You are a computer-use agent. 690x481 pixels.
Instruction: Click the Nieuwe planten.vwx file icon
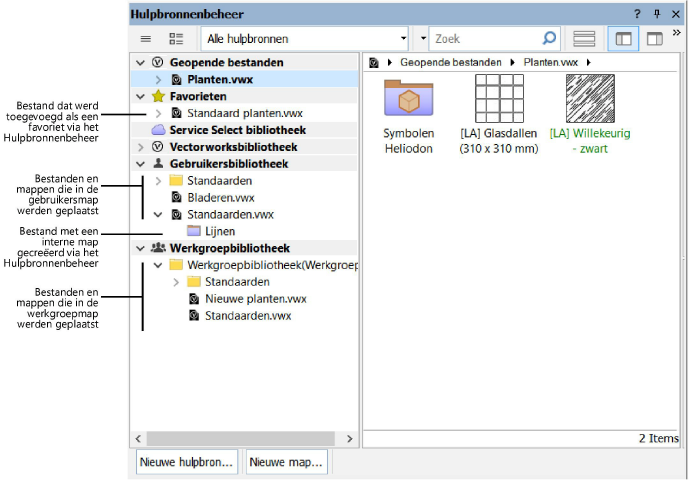(194, 299)
